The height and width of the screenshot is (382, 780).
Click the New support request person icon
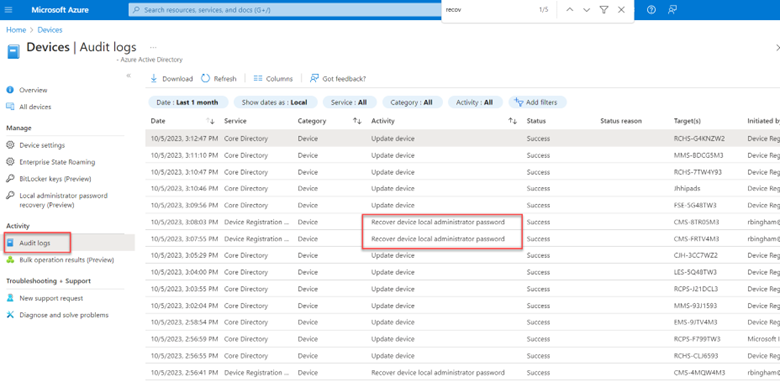pyautogui.click(x=9, y=298)
